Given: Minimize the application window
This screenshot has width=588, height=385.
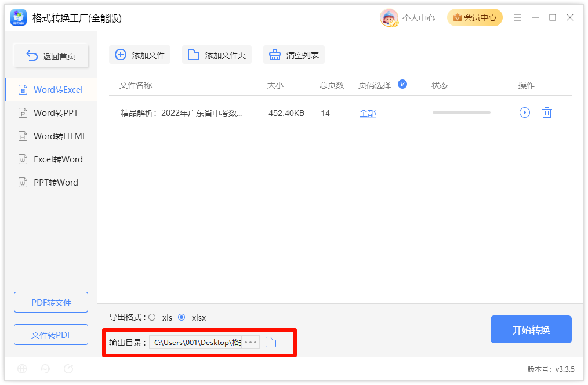Looking at the screenshot, I should click(x=535, y=17).
